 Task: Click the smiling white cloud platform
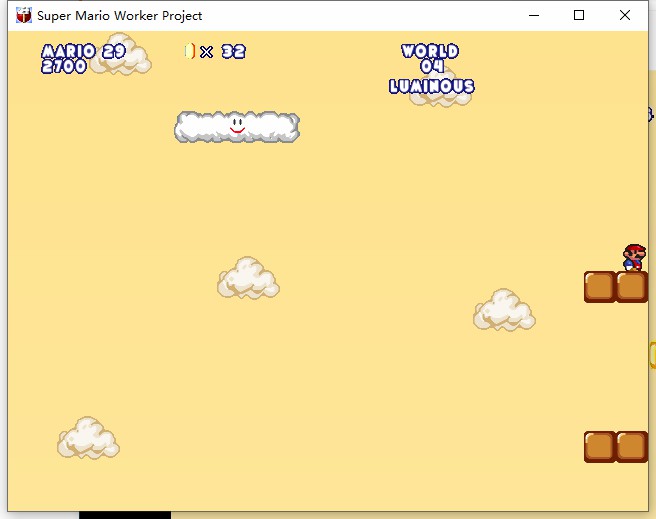pos(237,127)
